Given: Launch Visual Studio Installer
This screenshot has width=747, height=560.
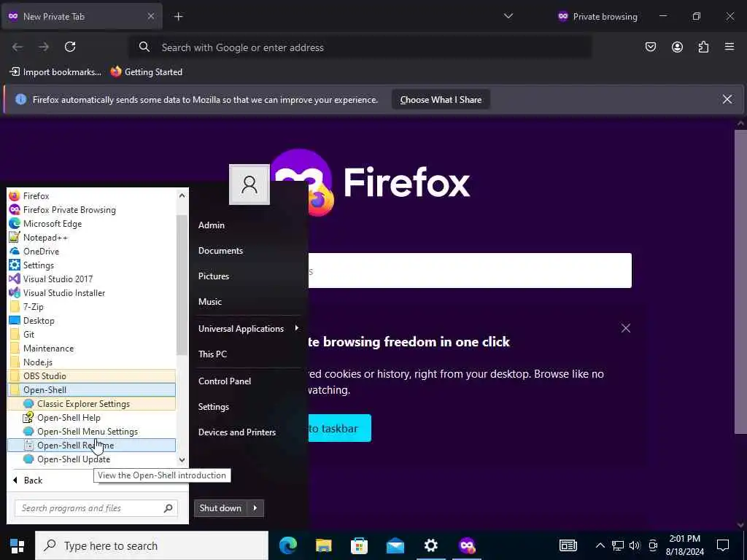Looking at the screenshot, I should tap(91, 292).
